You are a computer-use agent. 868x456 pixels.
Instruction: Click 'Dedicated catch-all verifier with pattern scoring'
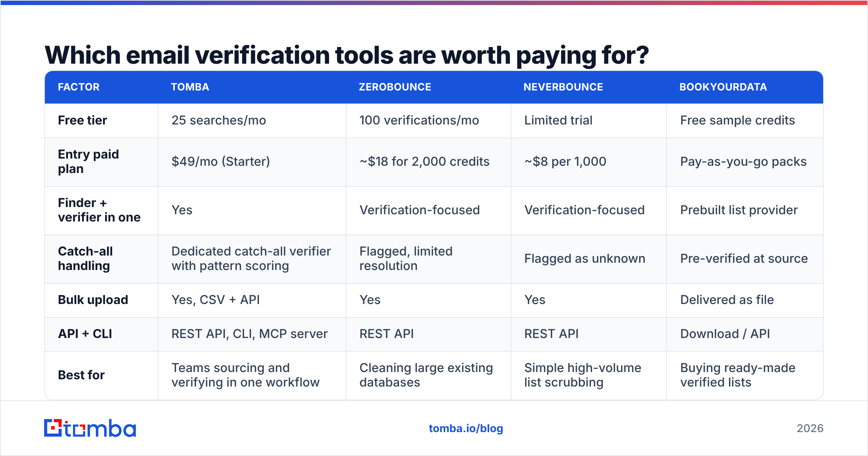tap(251, 258)
